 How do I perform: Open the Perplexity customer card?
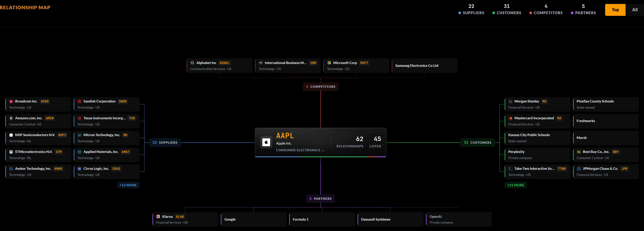pos(537,155)
